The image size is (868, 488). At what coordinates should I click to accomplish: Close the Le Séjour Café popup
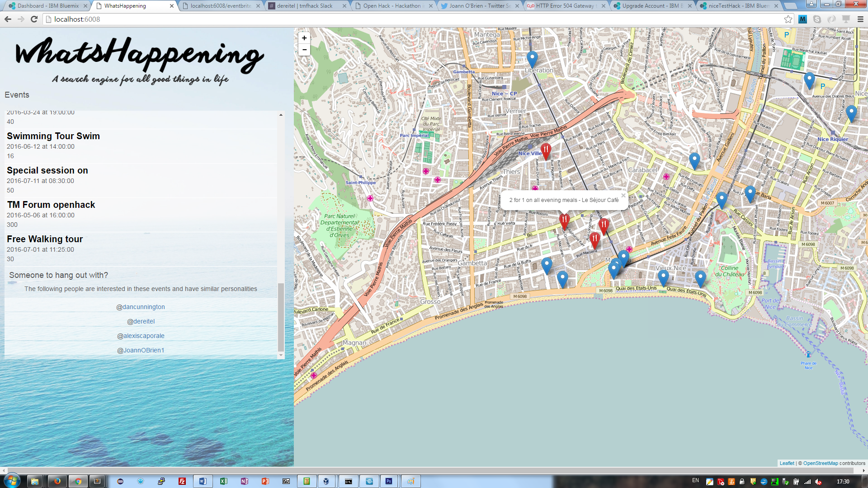[623, 196]
